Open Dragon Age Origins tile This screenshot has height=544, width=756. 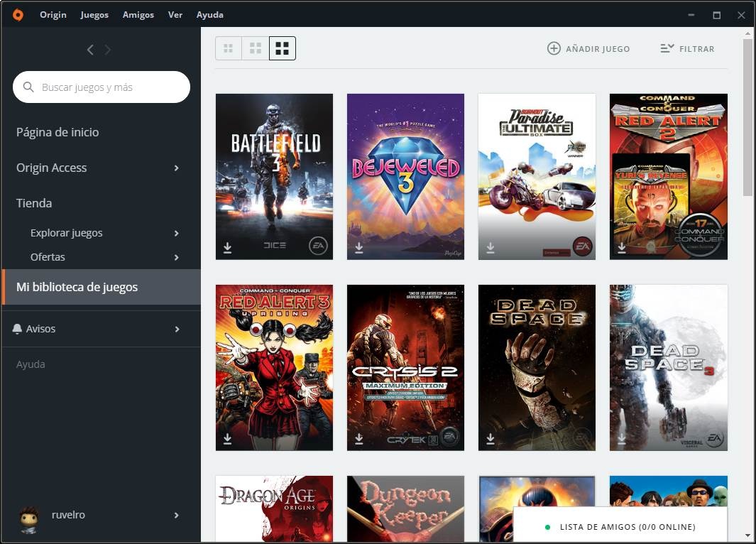(274, 508)
